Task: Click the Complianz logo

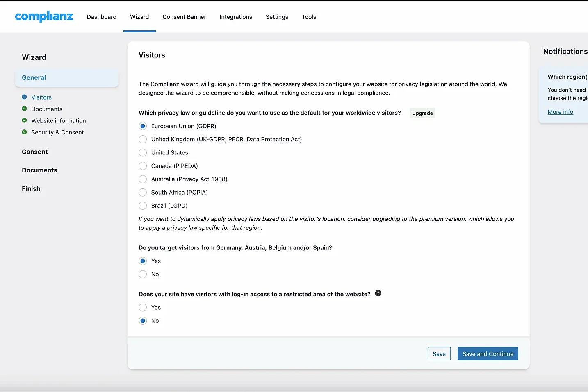Action: 44,16
